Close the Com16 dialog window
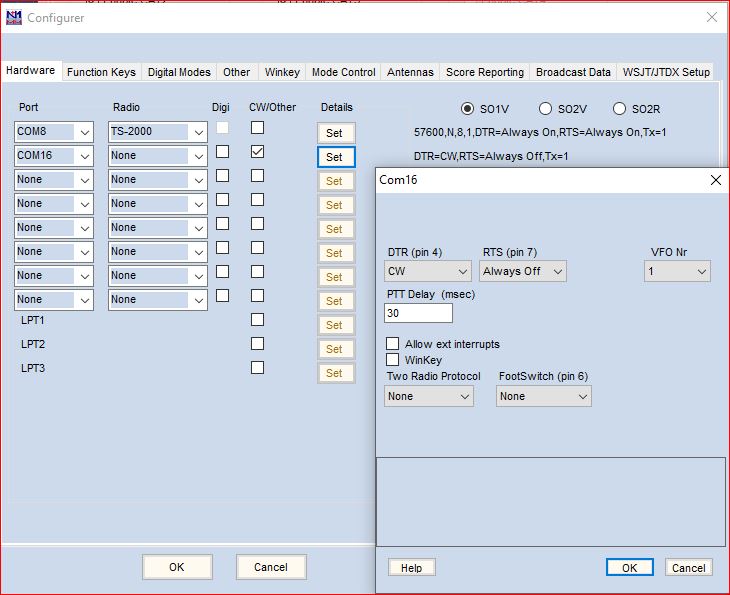 pyautogui.click(x=715, y=180)
